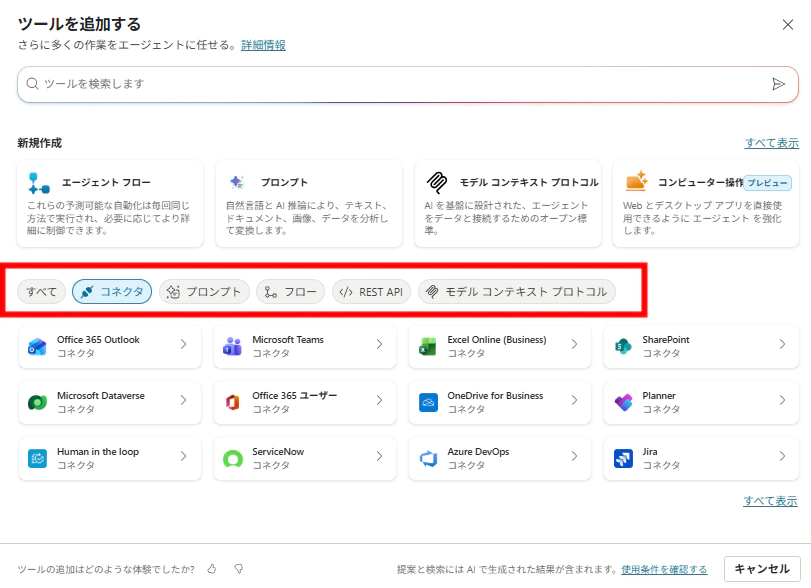Click the Jira connector icon
The image size is (811, 588).
coord(623,458)
